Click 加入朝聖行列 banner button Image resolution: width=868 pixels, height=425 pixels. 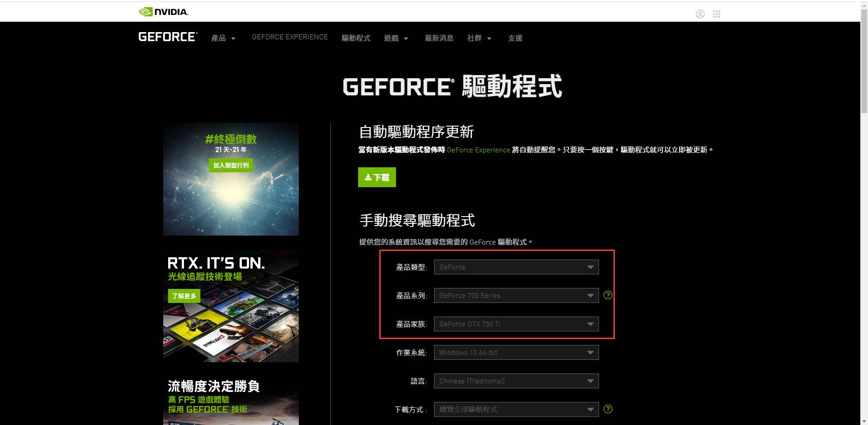(x=231, y=165)
